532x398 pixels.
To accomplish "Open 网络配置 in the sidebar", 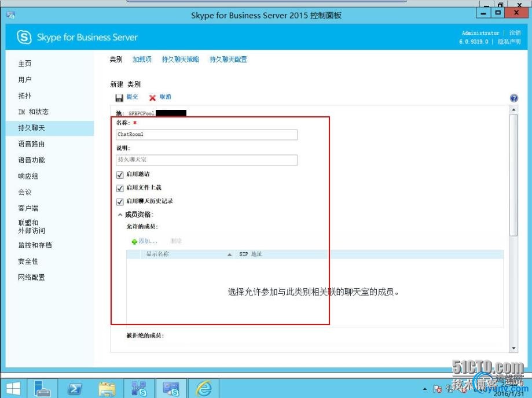I will [x=31, y=277].
